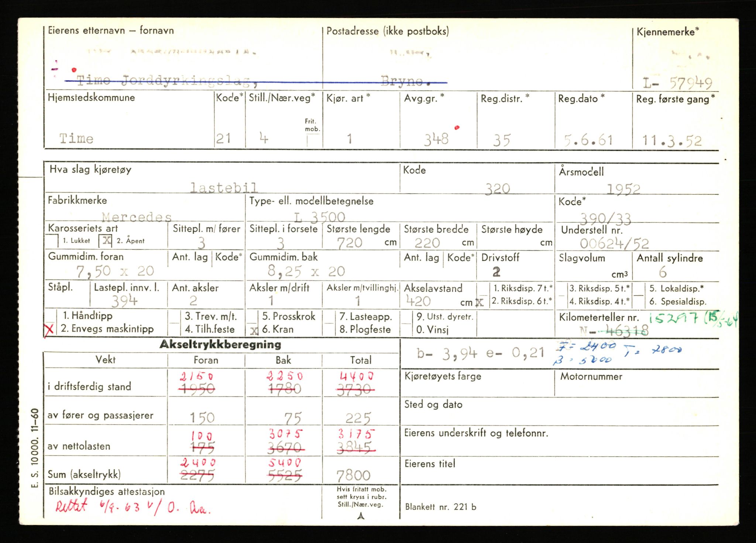
Task: Click the red Bak weight '2250'
Action: tap(285, 376)
